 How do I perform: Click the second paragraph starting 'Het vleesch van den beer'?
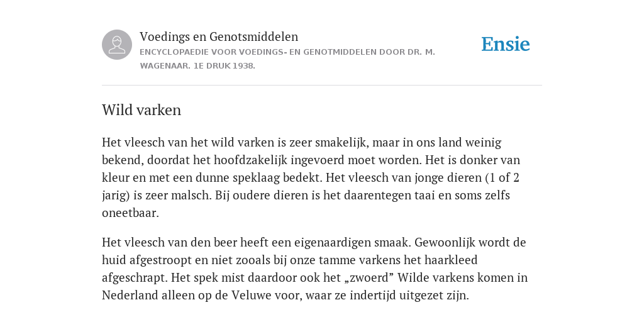(x=314, y=269)
